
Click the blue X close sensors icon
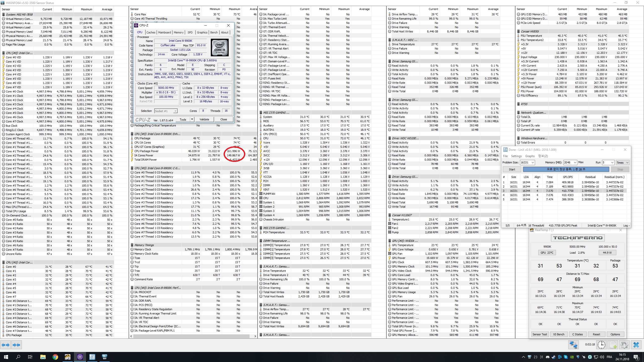coord(636,345)
